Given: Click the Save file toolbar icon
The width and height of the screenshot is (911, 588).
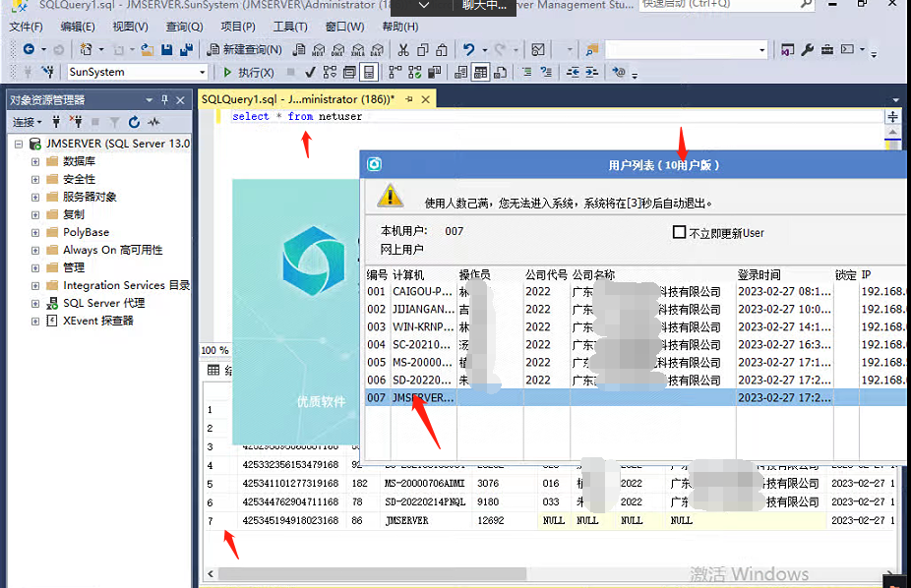Looking at the screenshot, I should pyautogui.click(x=166, y=49).
